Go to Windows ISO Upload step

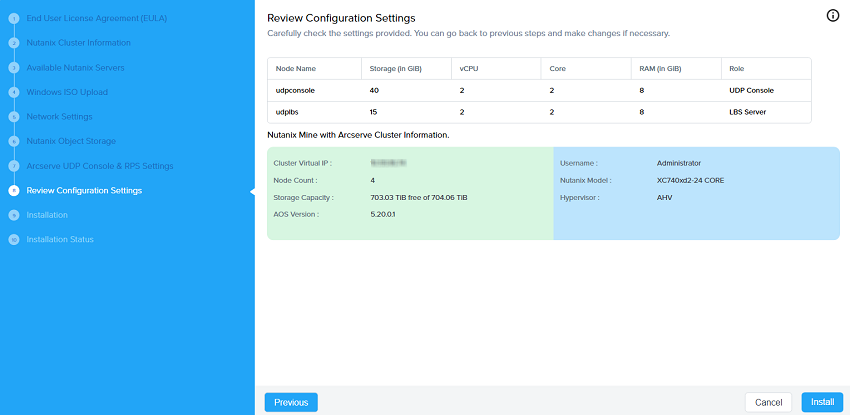[67, 92]
